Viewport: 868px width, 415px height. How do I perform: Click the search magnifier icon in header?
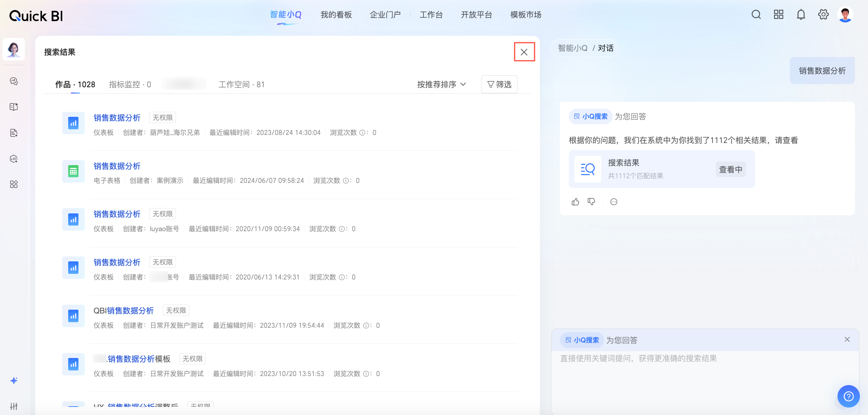coord(756,15)
